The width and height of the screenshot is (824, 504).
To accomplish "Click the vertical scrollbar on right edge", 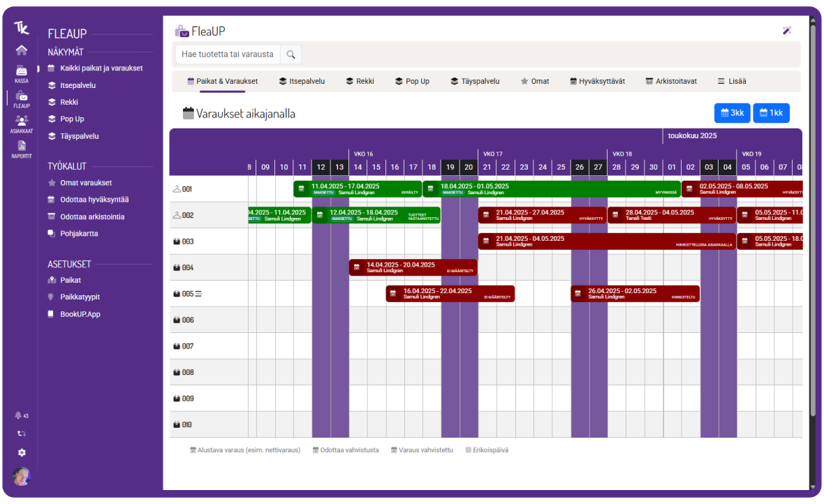I will pos(812,251).
